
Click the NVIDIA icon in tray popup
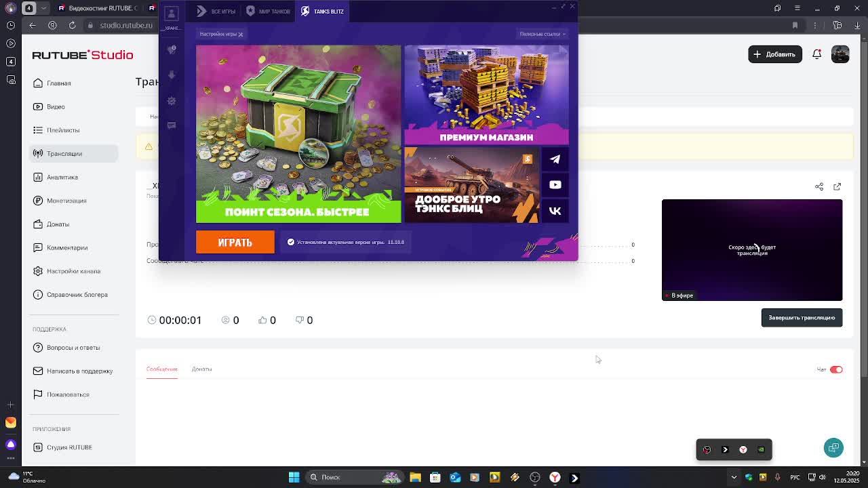(x=761, y=449)
